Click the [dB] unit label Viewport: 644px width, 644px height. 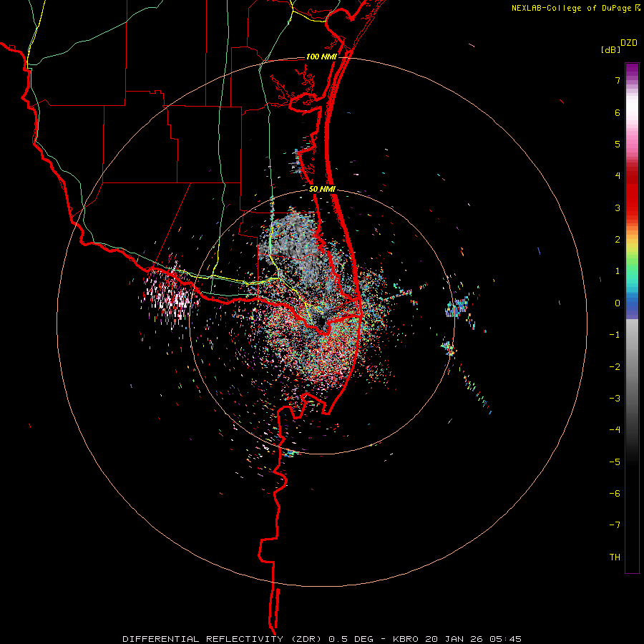coord(611,49)
